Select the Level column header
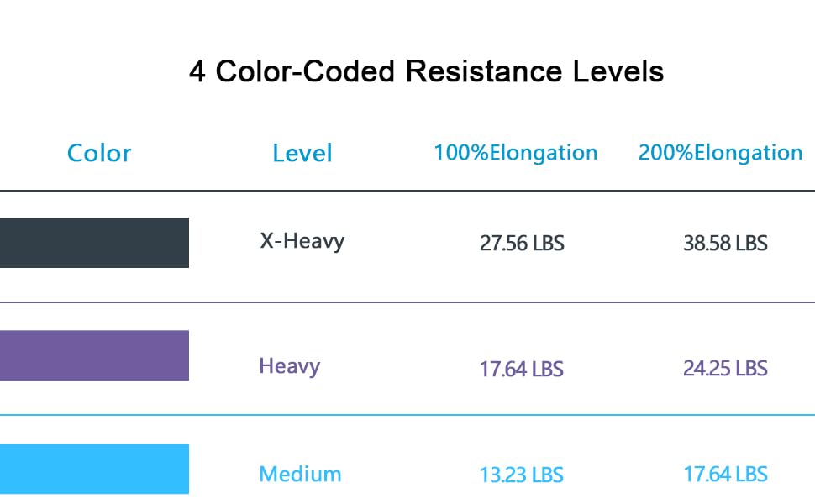Screen dimensions: 815x504 [302, 153]
